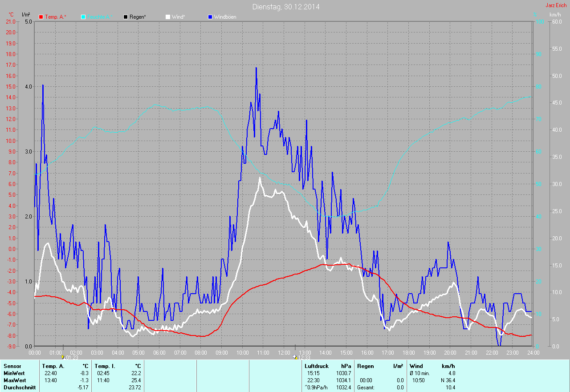Click the N 36.4 wind maximum value
This screenshot has height=392, width=570.
[448, 380]
